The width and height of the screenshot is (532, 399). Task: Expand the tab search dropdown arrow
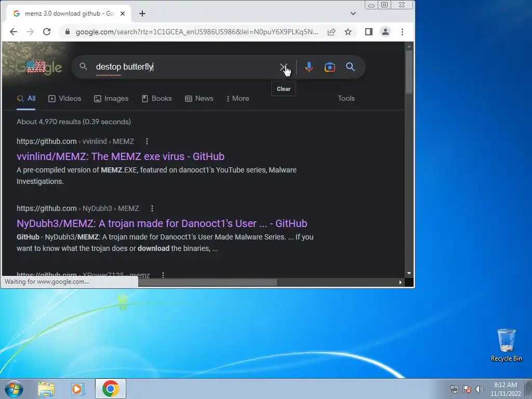pyautogui.click(x=353, y=14)
